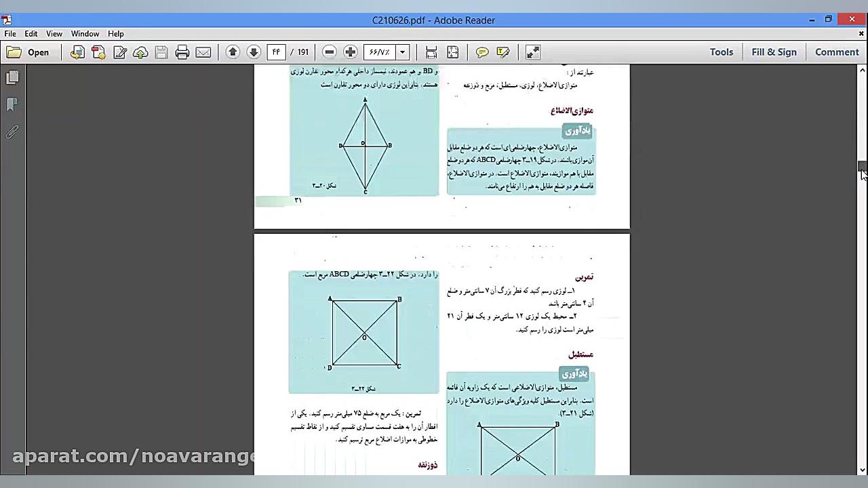Open the zoom percentage dropdown
This screenshot has height=488, width=868.
pos(402,52)
